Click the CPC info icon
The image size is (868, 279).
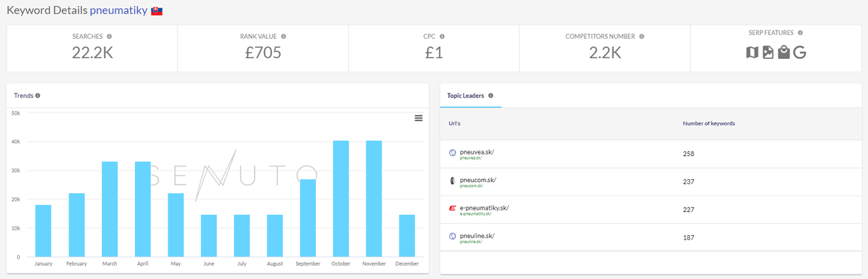(443, 36)
